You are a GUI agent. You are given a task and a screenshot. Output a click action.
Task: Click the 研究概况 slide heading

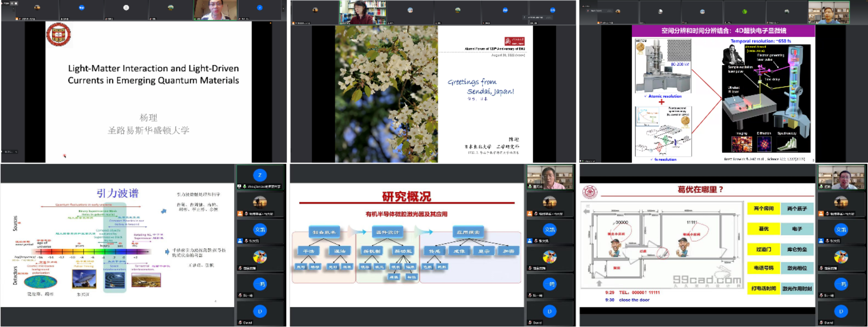click(406, 197)
